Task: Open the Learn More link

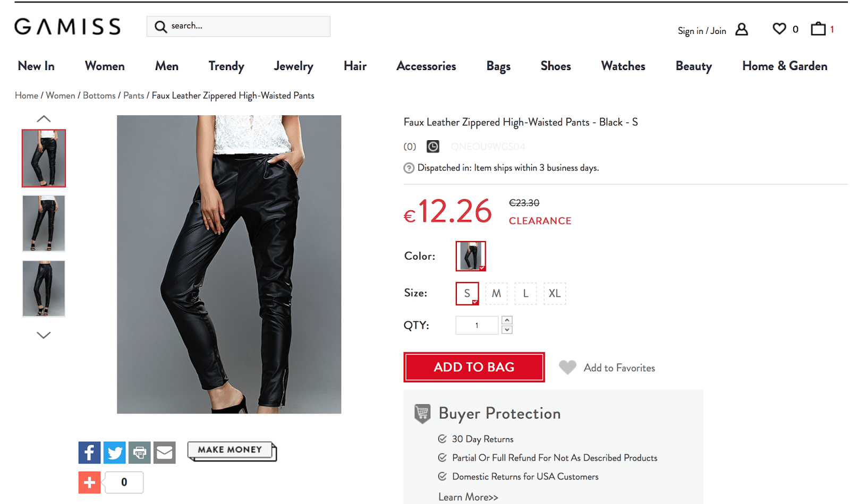Action: click(x=468, y=497)
